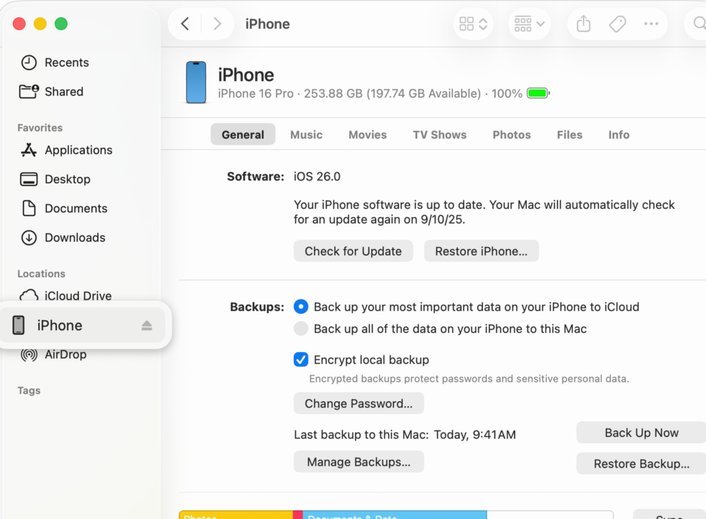Click the Locations section header
Viewport: 706px width, 519px height.
coord(41,274)
